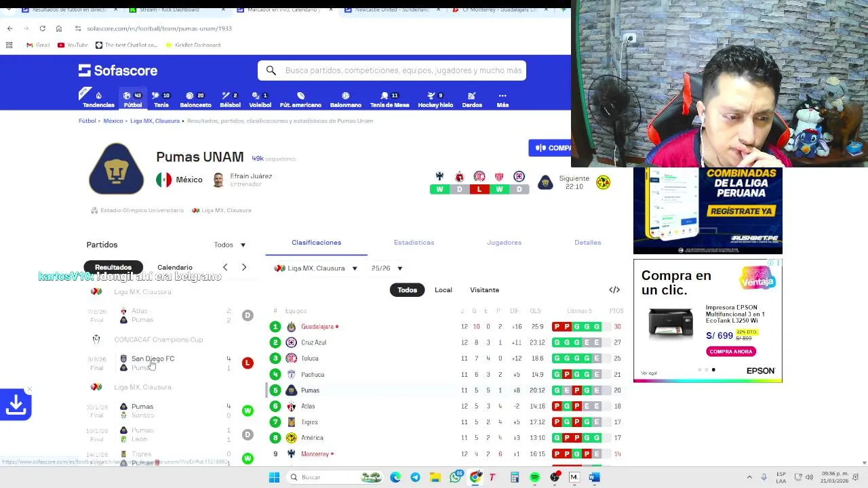This screenshot has height=488, width=868.
Task: Select the Todos standings filter
Action: click(x=408, y=290)
